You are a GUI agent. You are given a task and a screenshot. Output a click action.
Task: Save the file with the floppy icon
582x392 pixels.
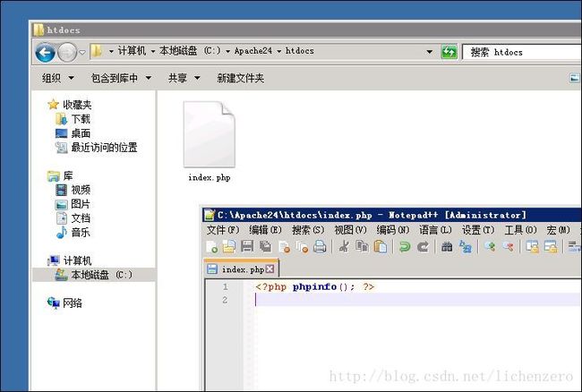click(247, 246)
